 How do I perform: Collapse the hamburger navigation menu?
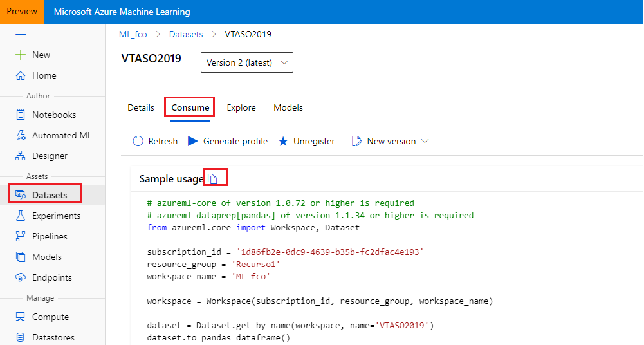coord(20,34)
